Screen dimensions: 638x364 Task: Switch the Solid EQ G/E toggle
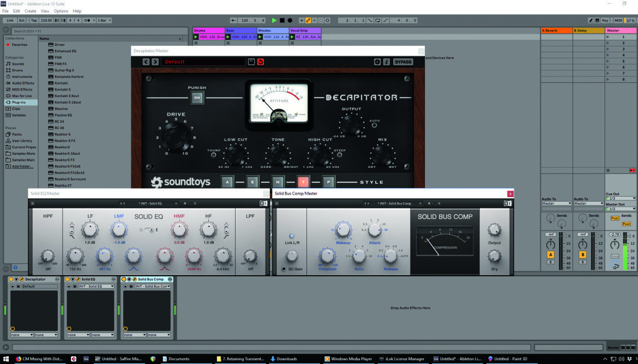tap(149, 230)
